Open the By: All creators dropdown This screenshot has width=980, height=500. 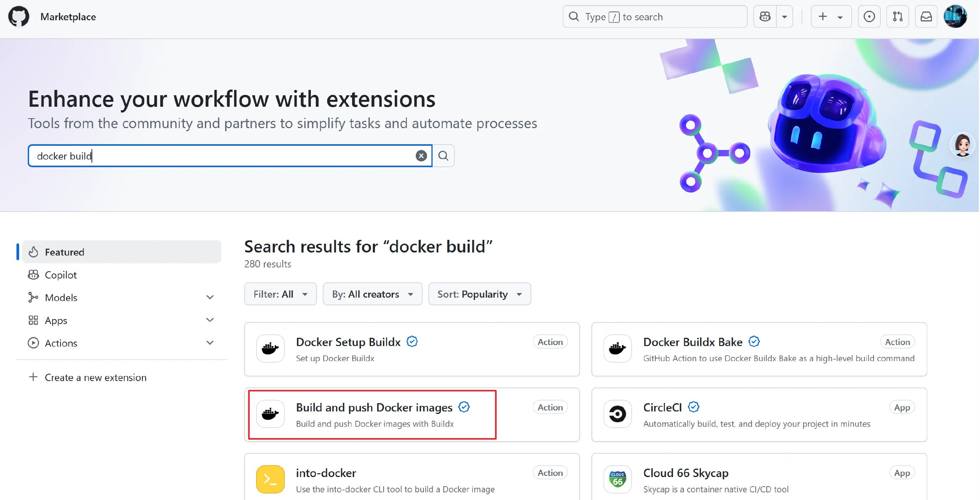pos(372,294)
